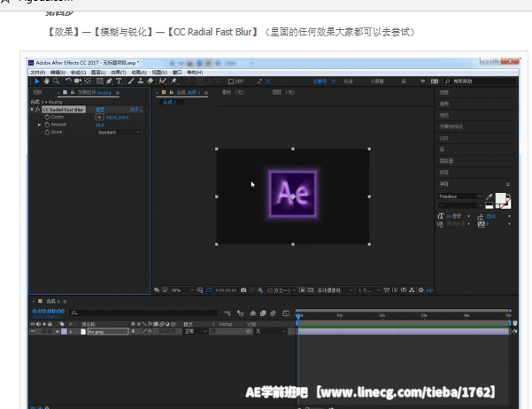Image resolution: width=532 pixels, height=409 pixels.
Task: Open the 帮助(H) menu
Action: click(x=195, y=73)
